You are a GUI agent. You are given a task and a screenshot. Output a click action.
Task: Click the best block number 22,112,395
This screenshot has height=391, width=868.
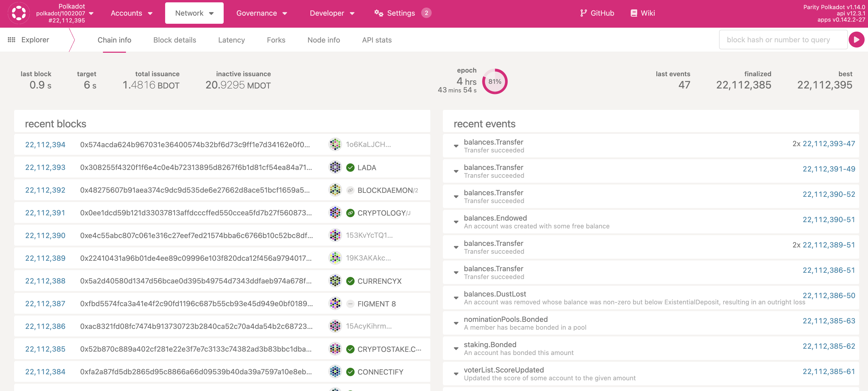[x=825, y=85]
